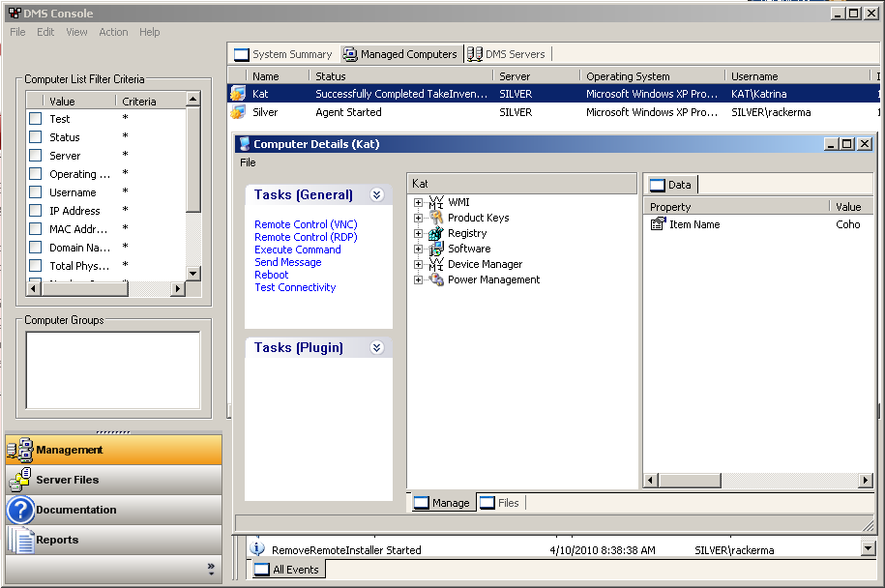The height and width of the screenshot is (588, 885).
Task: Click the Kat computer row icon
Action: click(238, 94)
